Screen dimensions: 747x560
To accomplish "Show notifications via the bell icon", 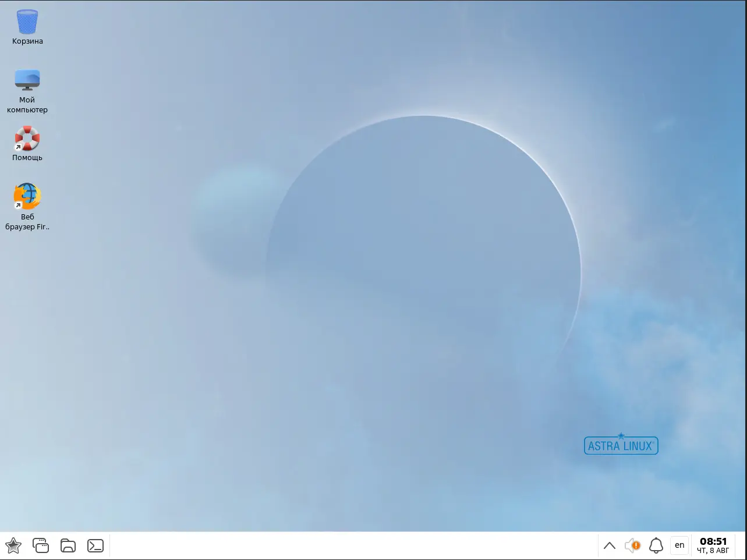I will (x=656, y=545).
